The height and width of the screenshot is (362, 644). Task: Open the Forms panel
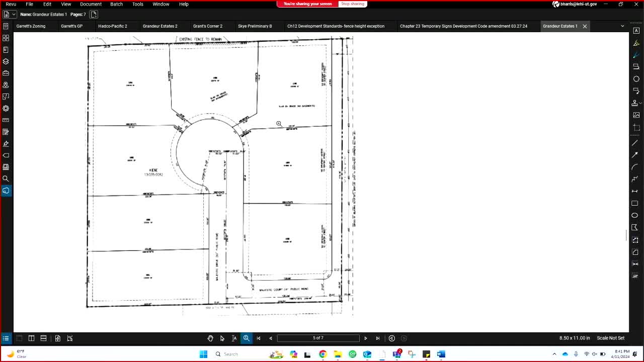coord(6,132)
